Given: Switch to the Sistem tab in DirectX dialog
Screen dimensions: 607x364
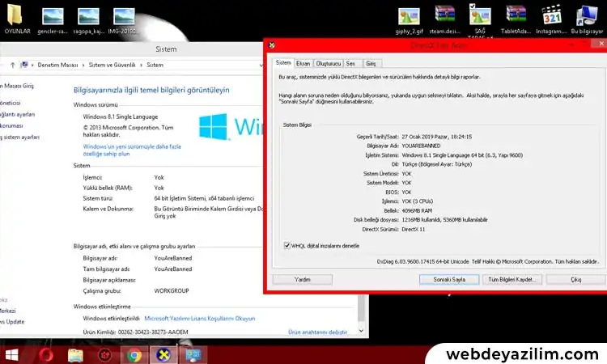Looking at the screenshot, I should 283,62.
